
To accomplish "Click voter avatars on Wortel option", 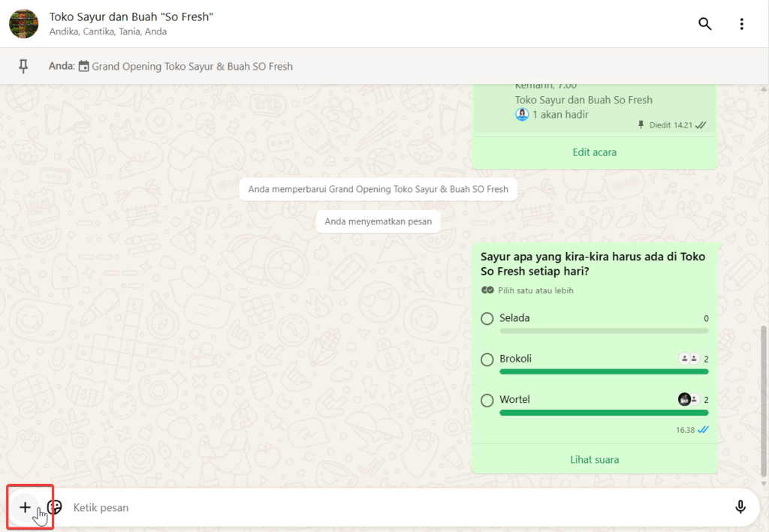I will [x=689, y=400].
